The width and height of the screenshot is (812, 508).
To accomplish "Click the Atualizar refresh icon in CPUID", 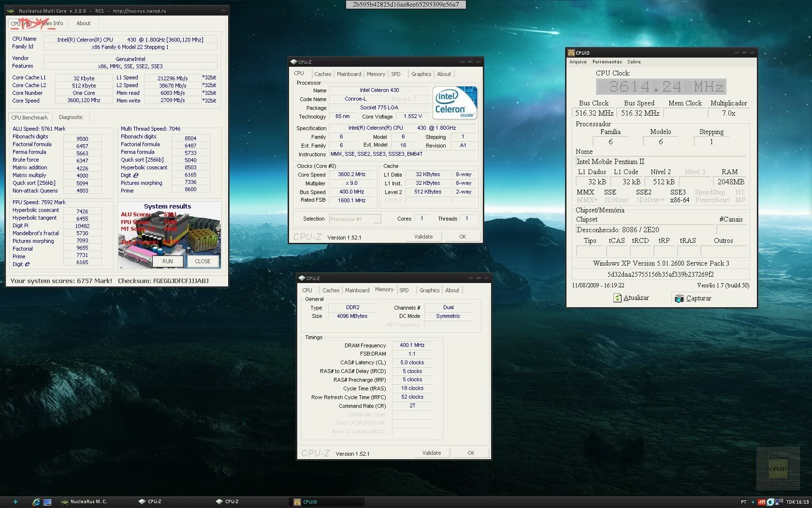I will [x=617, y=298].
